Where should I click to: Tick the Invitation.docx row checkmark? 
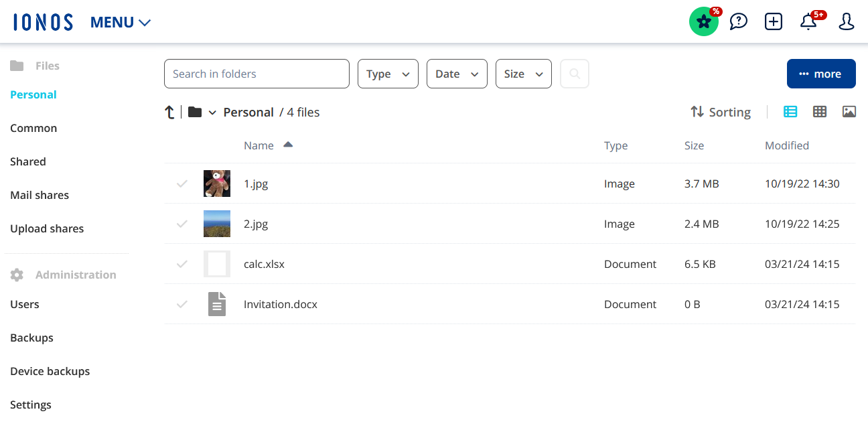pyautogui.click(x=182, y=304)
